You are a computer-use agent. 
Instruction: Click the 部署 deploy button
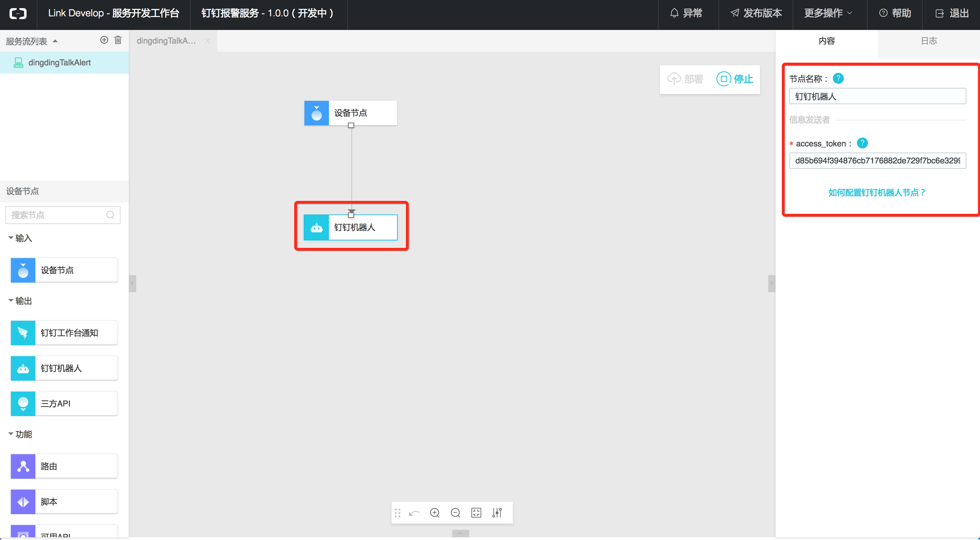pos(685,79)
